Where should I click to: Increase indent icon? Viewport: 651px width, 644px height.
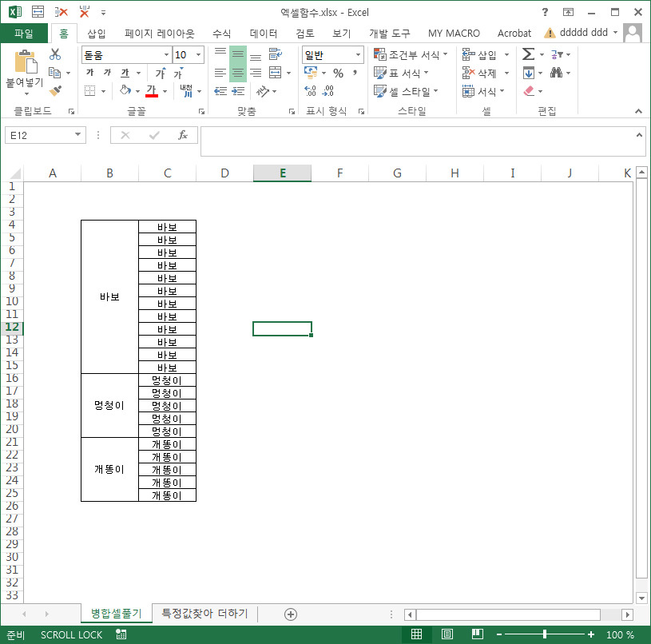pyautogui.click(x=238, y=91)
